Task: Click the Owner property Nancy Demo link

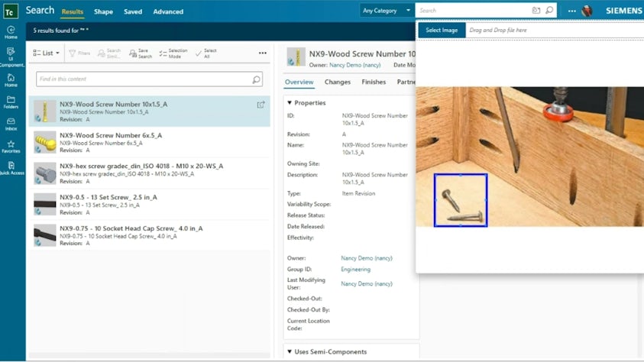Action: pos(367,258)
